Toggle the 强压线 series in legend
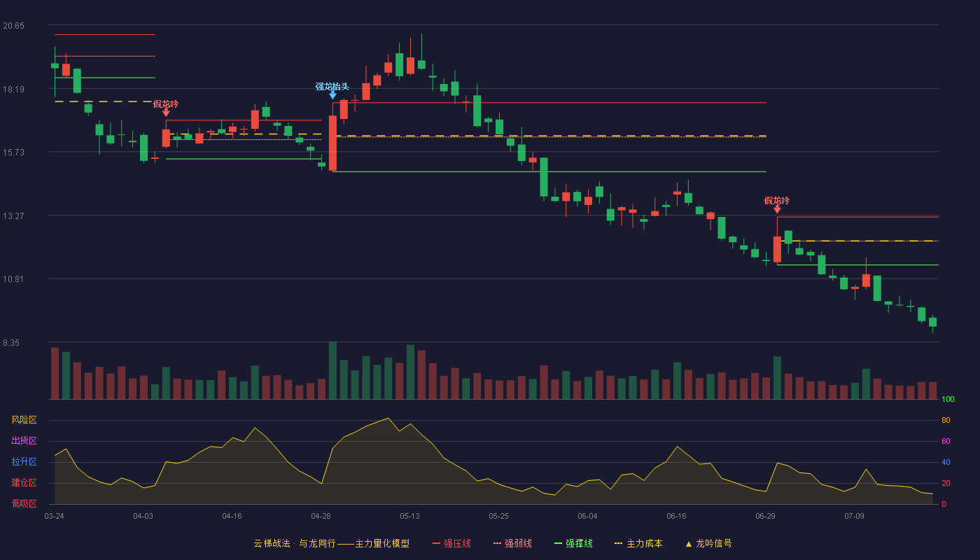980x560 pixels. point(457,544)
